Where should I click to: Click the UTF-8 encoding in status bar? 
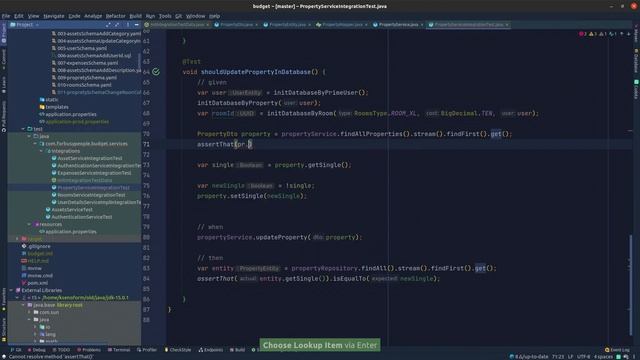[583, 357]
